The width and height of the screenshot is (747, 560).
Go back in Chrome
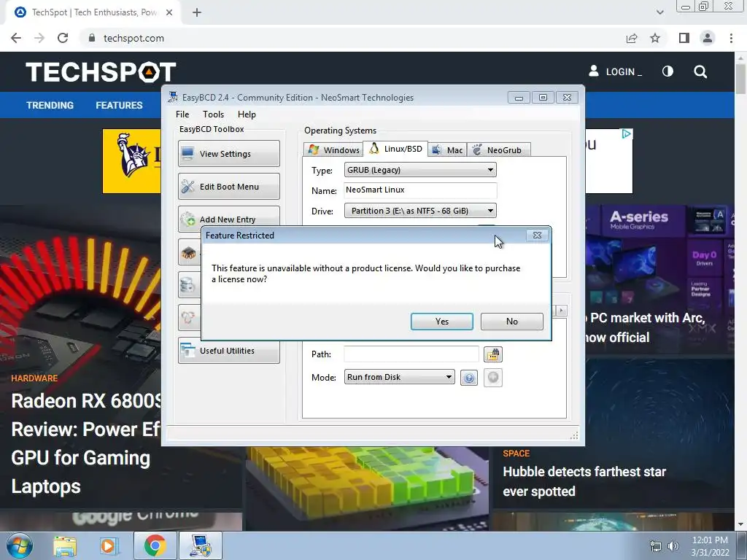point(16,38)
